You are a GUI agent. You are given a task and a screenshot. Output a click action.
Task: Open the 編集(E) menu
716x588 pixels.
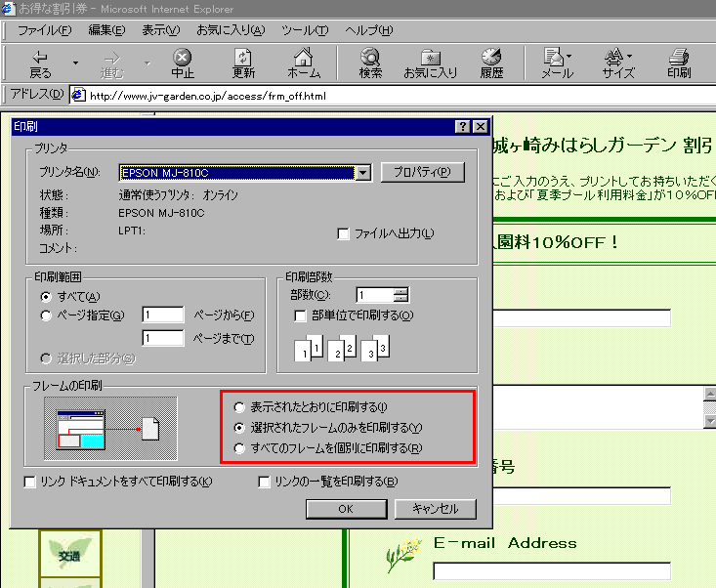click(x=106, y=30)
